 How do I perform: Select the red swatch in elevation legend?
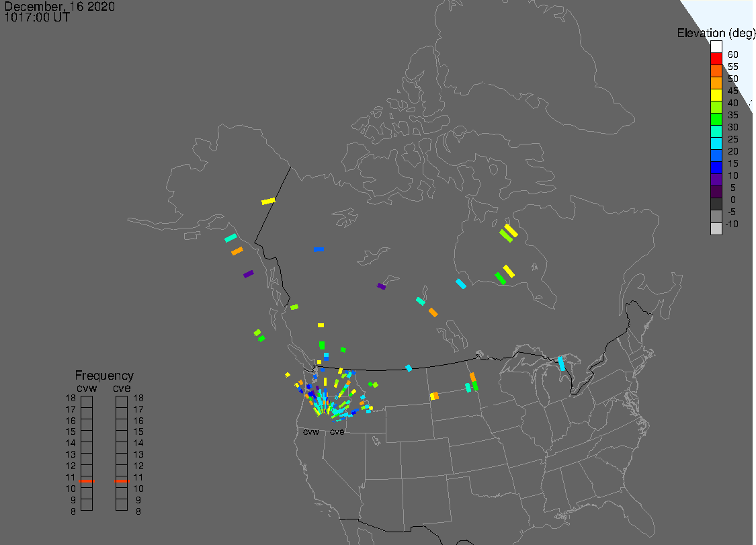[x=716, y=59]
